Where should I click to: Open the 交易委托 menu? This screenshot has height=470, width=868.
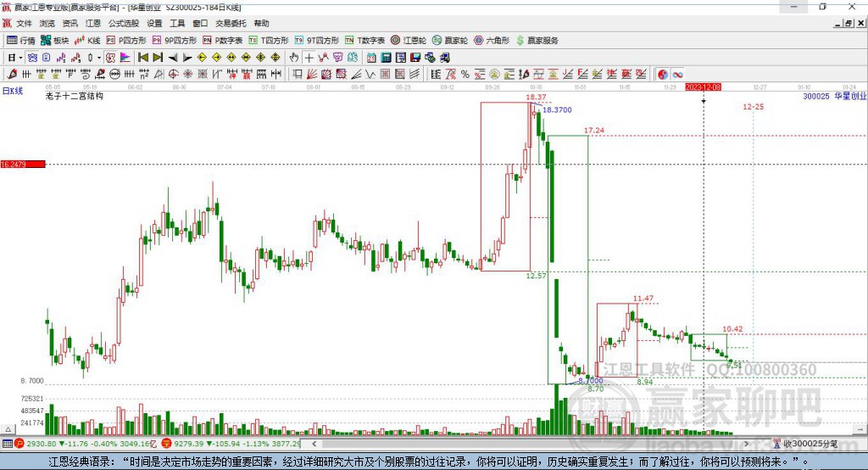point(231,23)
